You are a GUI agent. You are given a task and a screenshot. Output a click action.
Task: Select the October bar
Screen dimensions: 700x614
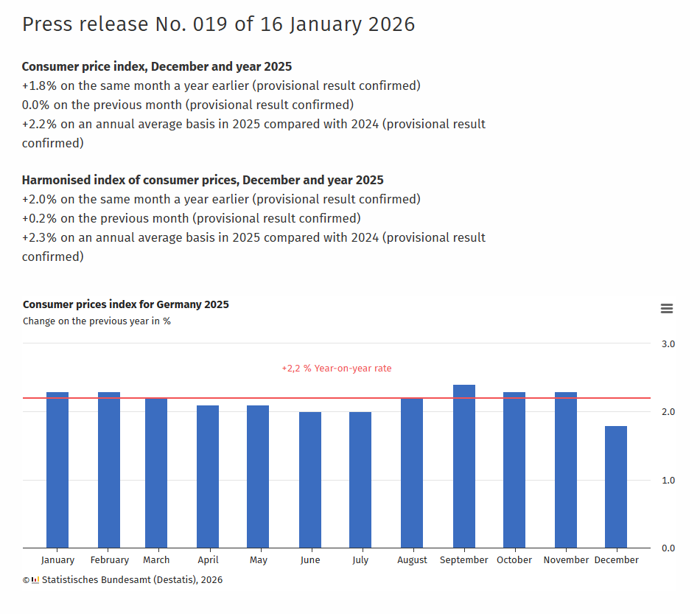click(514, 472)
